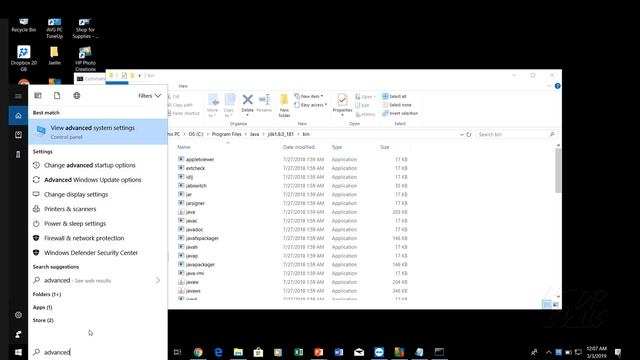
Task: Refresh the Explorer folder view
Action: click(x=469, y=134)
